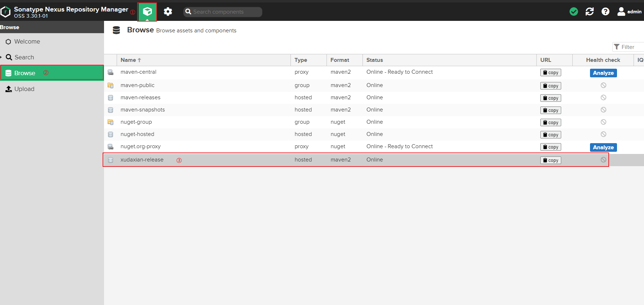Copy URL of maven-public

(x=550, y=86)
